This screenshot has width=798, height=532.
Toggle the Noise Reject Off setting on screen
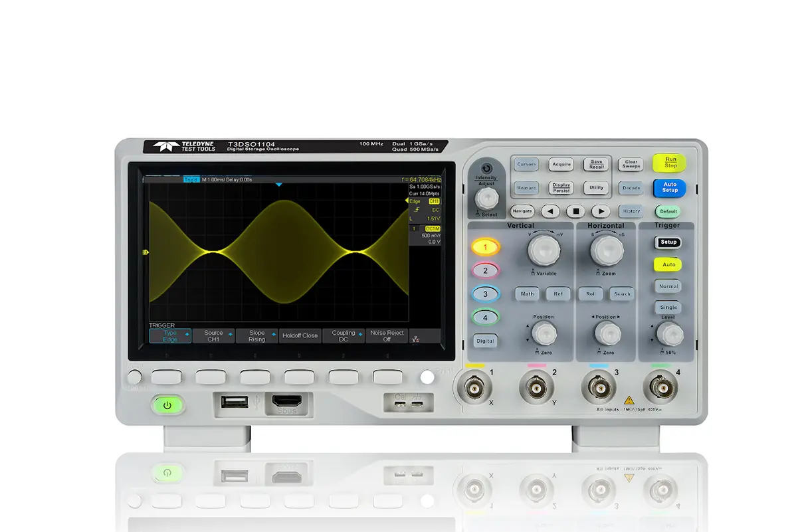click(387, 336)
